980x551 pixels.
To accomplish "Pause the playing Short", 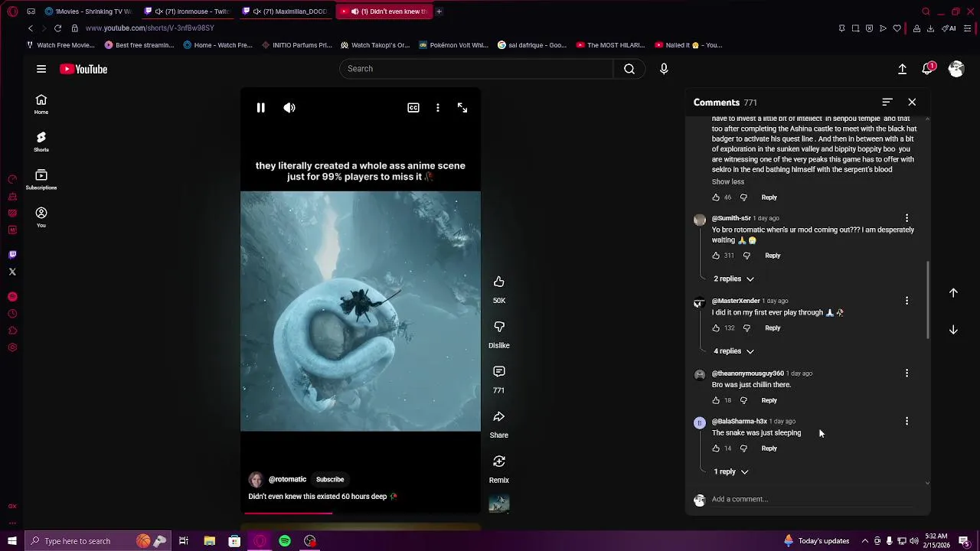I will point(260,108).
